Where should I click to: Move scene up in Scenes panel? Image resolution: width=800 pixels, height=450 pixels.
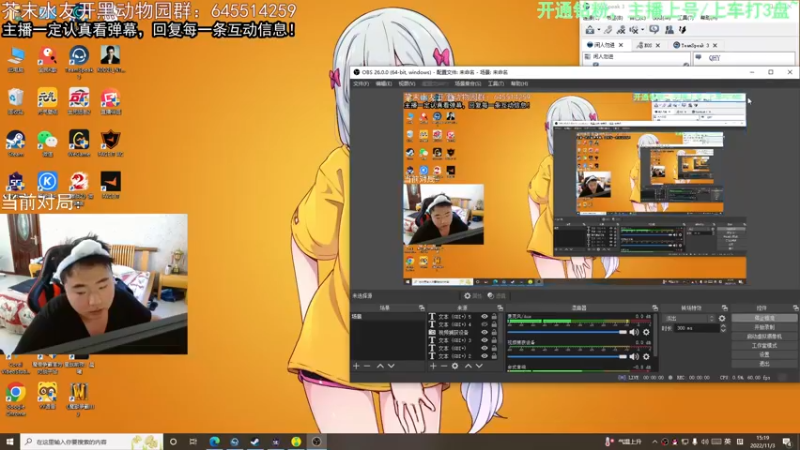point(380,366)
